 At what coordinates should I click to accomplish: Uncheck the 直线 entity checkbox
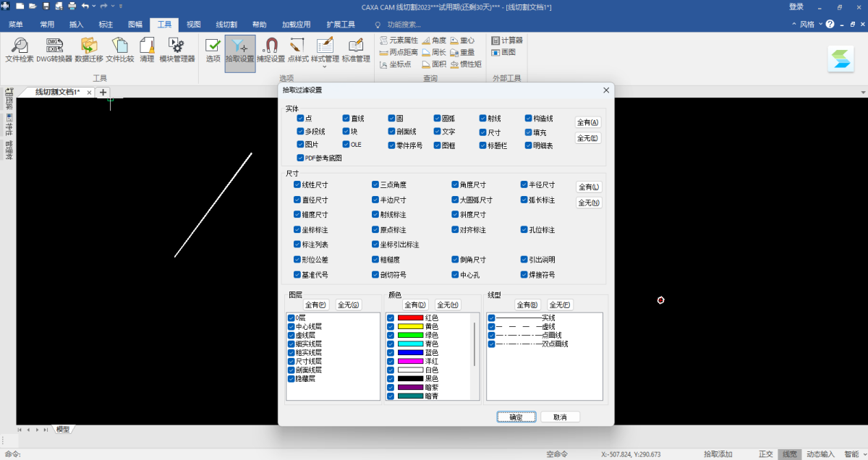346,118
